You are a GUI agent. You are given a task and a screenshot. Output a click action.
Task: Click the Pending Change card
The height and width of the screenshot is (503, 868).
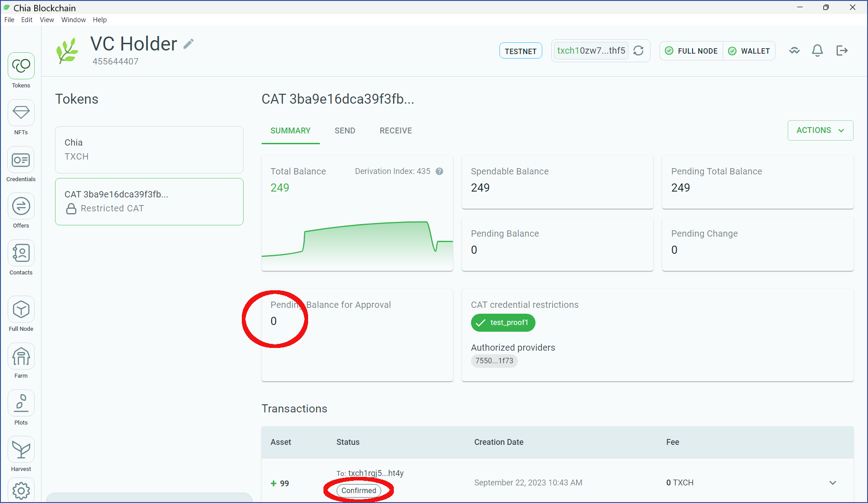pos(758,244)
